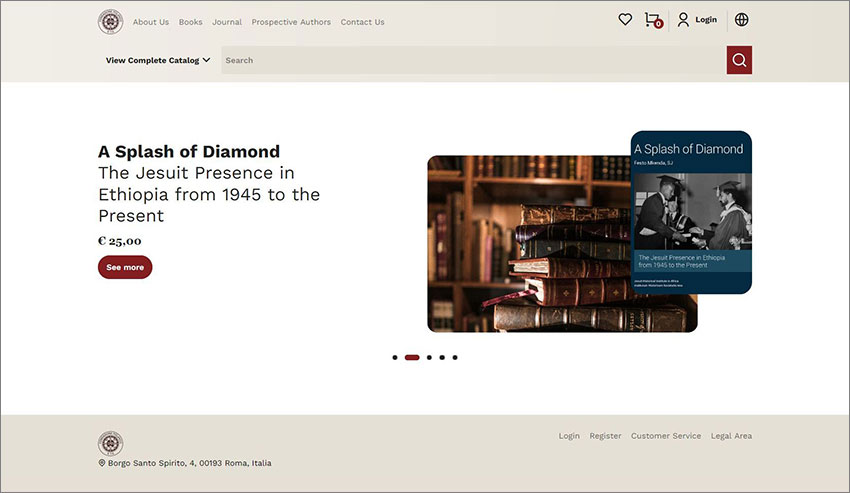Click into the Search input field
Image resolution: width=850 pixels, height=493 pixels.
(x=470, y=60)
